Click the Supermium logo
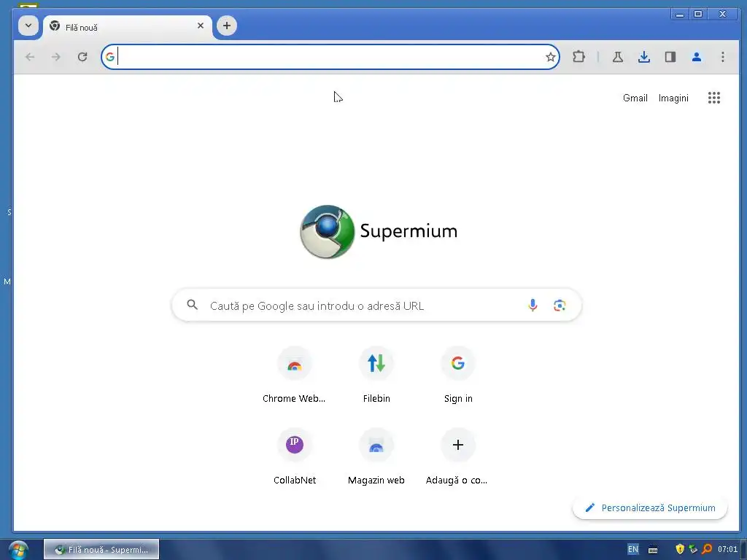Image resolution: width=747 pixels, height=560 pixels. 379,232
